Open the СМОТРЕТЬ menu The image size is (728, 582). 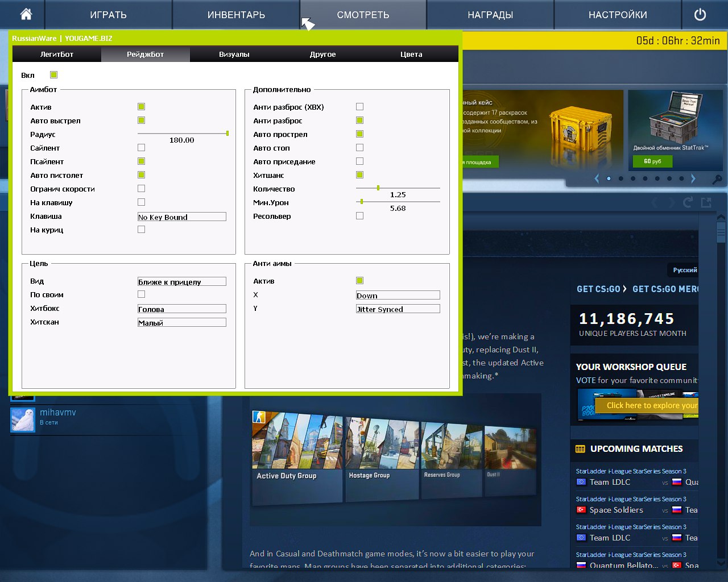(363, 15)
